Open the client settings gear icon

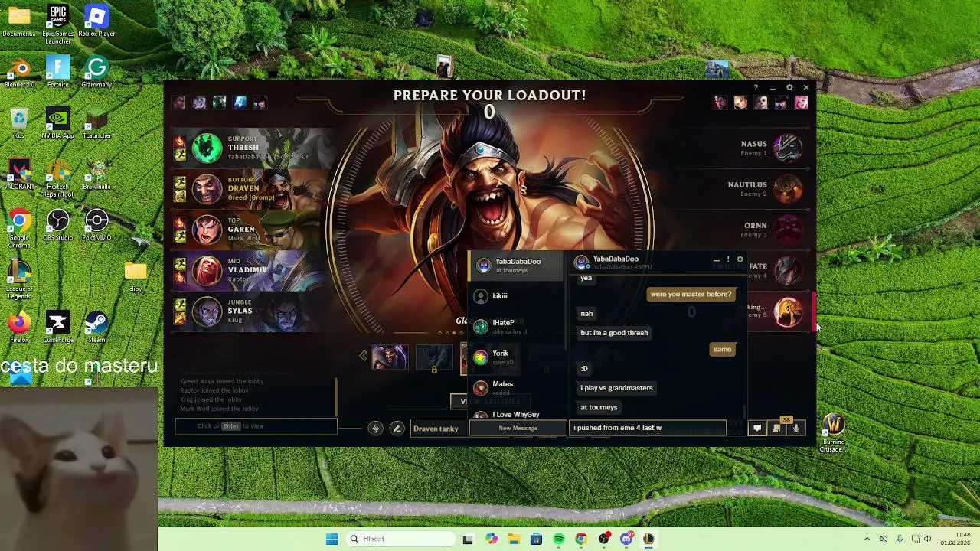[x=789, y=87]
